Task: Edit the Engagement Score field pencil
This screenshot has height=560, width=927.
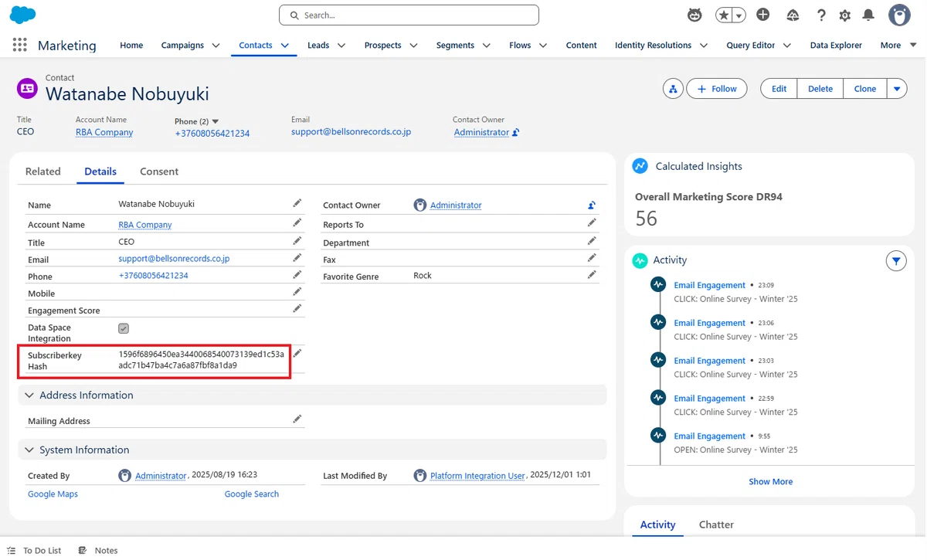Action: [x=297, y=308]
